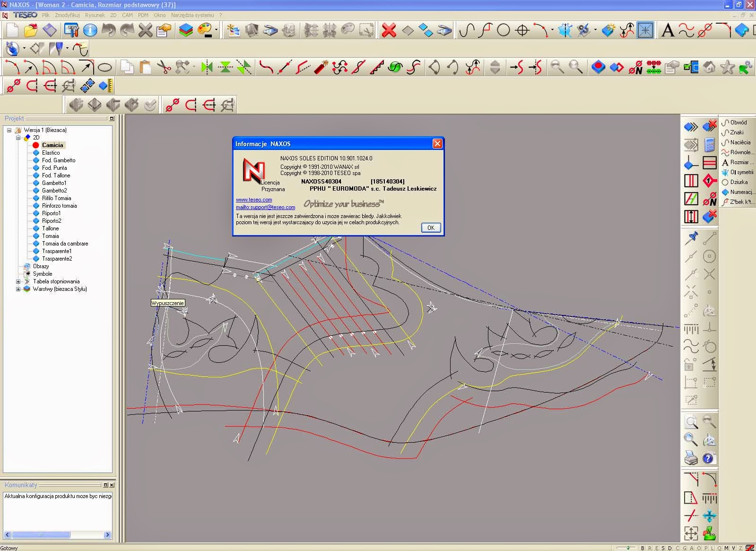Toggle the E indicator in status bar
756x551 pixels.
click(x=657, y=548)
